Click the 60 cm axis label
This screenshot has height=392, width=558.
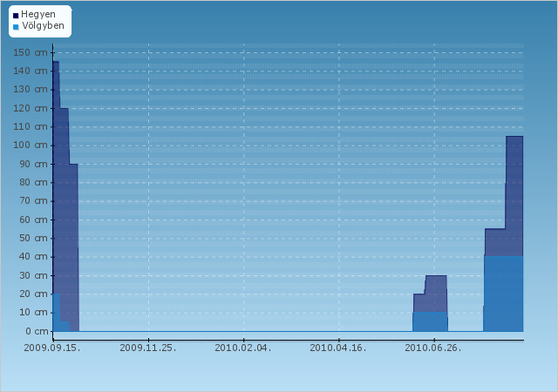[33, 220]
